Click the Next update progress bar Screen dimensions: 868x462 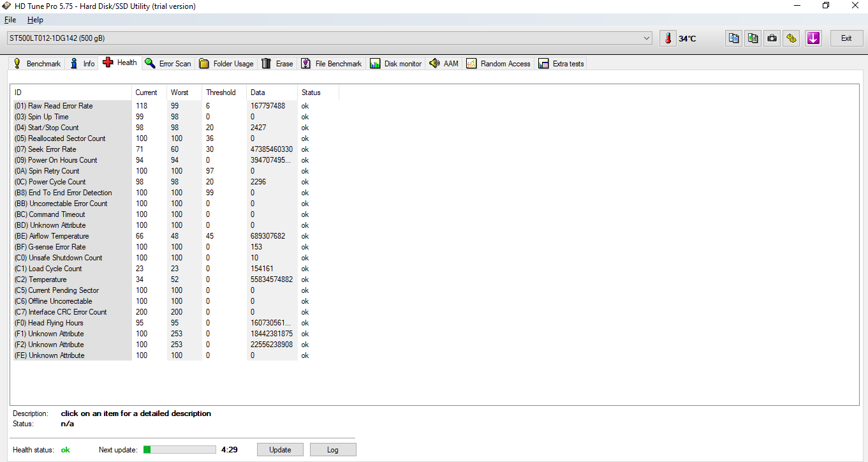180,450
